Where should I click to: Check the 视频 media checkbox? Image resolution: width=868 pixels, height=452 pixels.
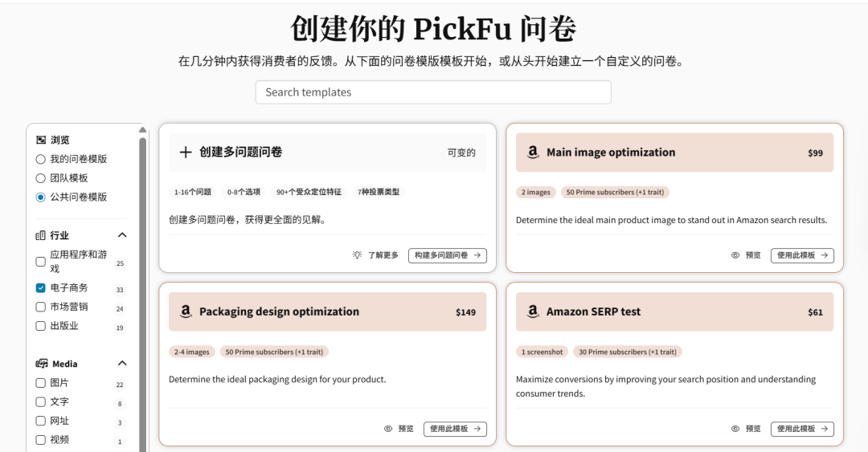tap(40, 440)
